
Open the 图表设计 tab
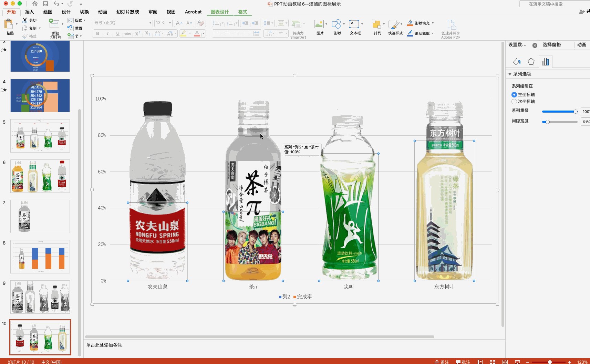coord(220,12)
